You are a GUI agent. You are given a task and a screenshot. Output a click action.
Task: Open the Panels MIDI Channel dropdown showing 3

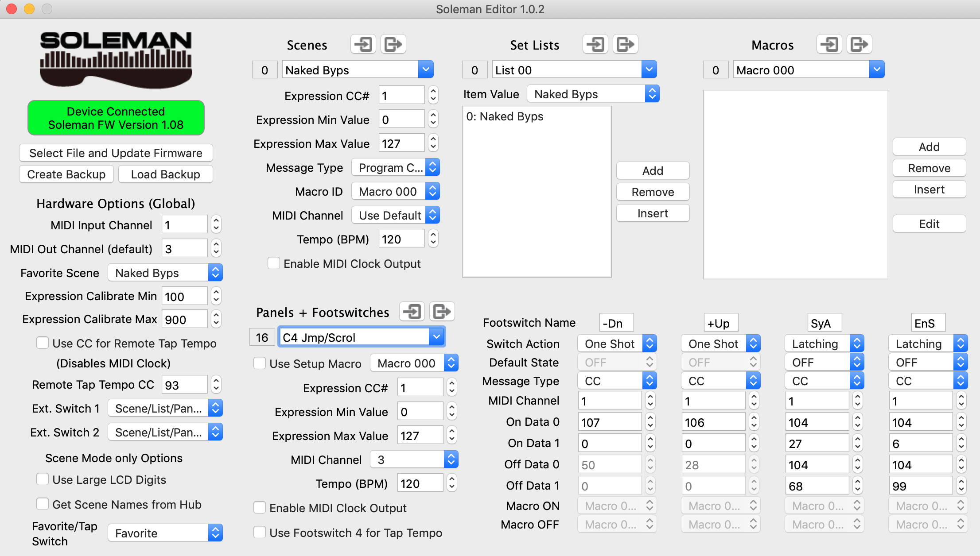pyautogui.click(x=414, y=460)
